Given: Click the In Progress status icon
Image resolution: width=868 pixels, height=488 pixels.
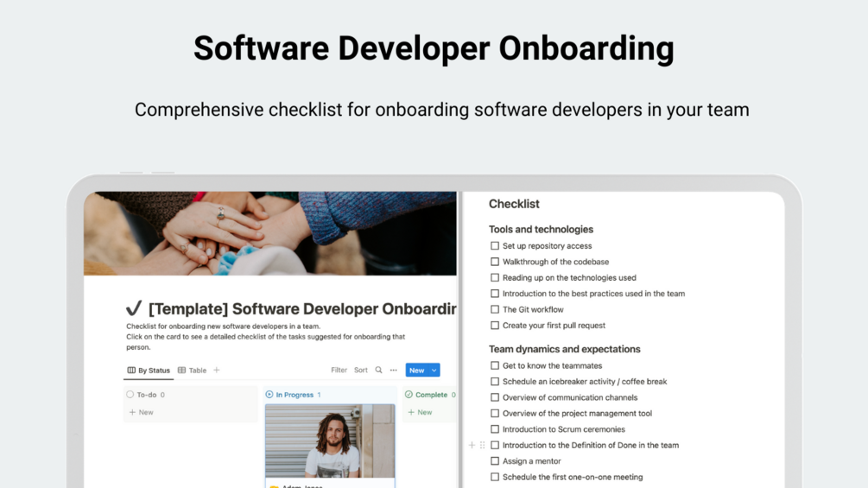Looking at the screenshot, I should (269, 395).
